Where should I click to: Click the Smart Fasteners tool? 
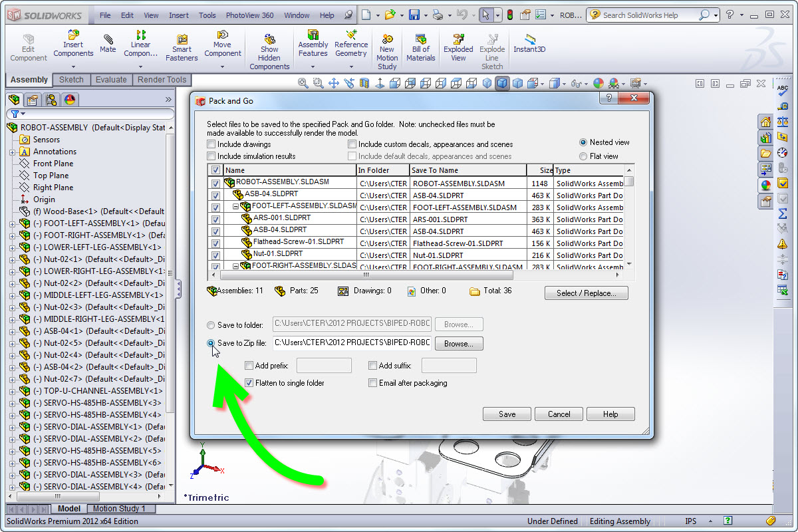point(182,48)
